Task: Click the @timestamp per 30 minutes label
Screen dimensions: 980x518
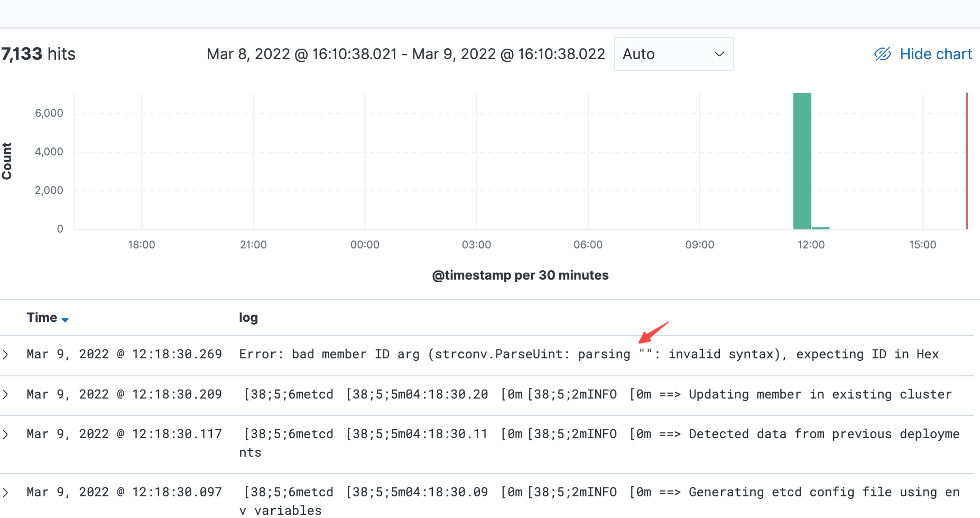Action: (520, 275)
